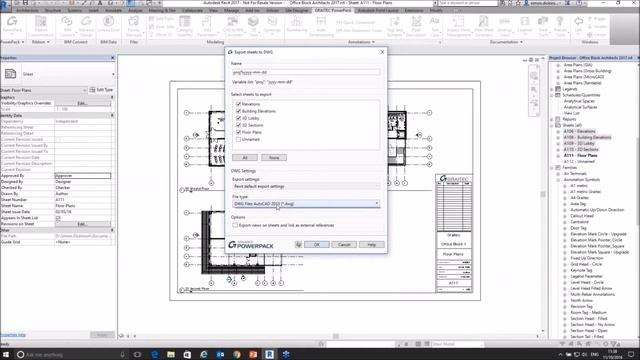Select A112 - Unnamed in Project Browser
640x360 pixels.
(x=579, y=162)
